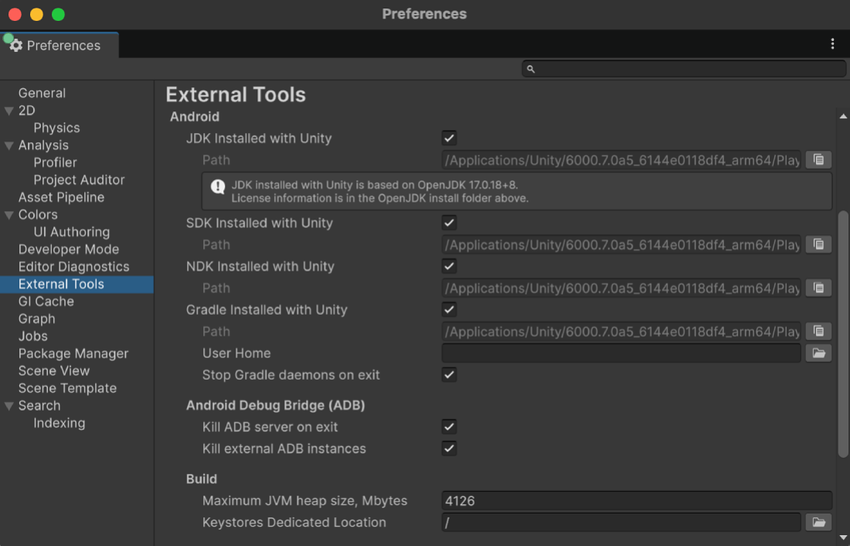Click the OpenJDK 17.0.18+8 info message
This screenshot has width=850, height=546.
coord(517,191)
